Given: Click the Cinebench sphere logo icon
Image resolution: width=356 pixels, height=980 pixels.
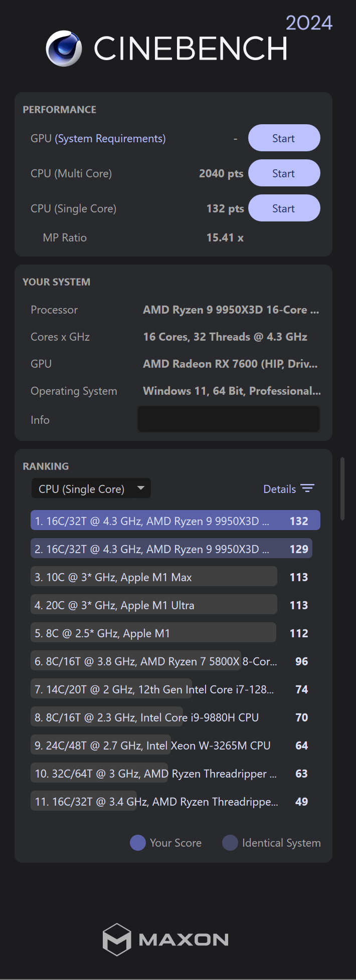Looking at the screenshot, I should tap(64, 49).
